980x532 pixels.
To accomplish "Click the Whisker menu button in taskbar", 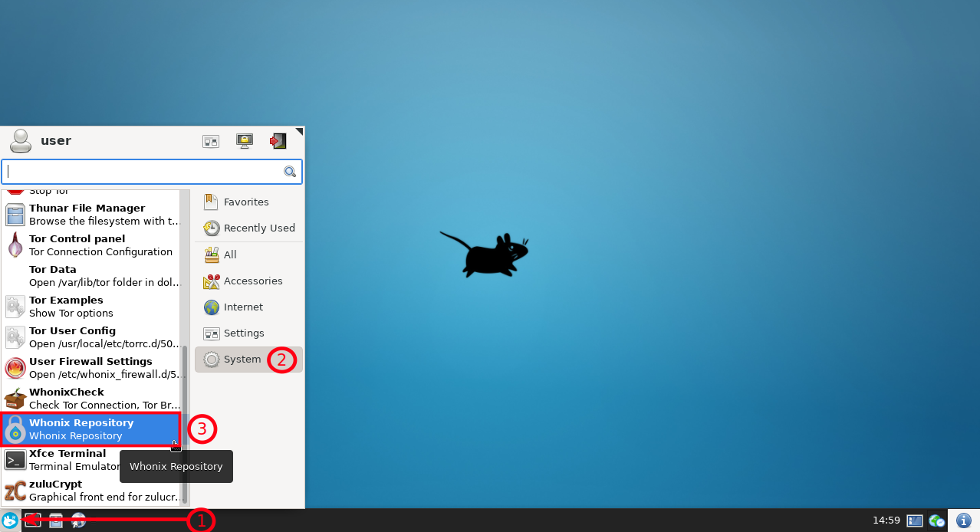I will click(x=10, y=521).
